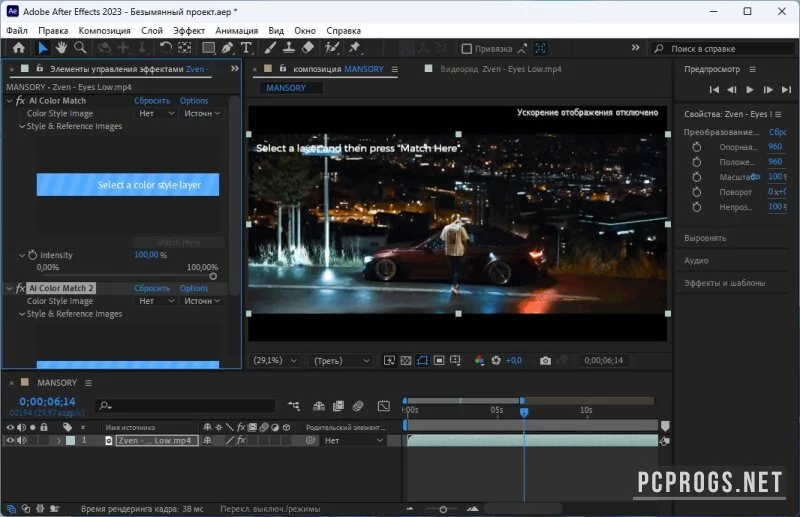Toggle stopwatch for Поворот property
Screen dimensions: 800x517
coord(696,192)
